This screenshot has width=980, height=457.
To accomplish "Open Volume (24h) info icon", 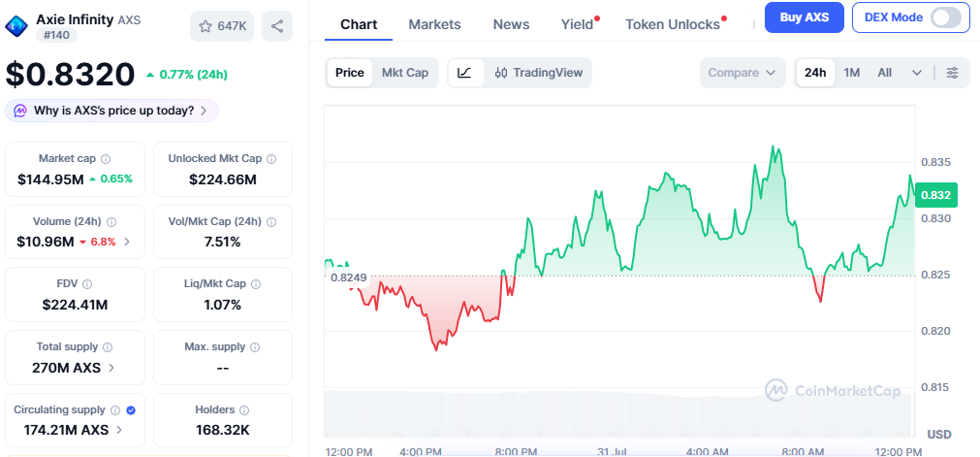I will 111,221.
